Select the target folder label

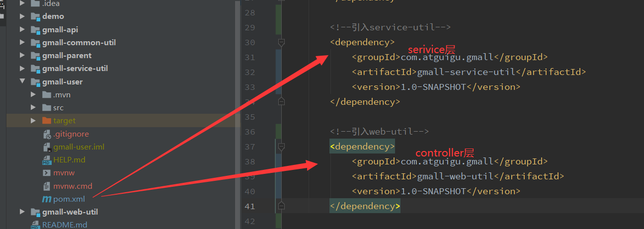click(65, 120)
